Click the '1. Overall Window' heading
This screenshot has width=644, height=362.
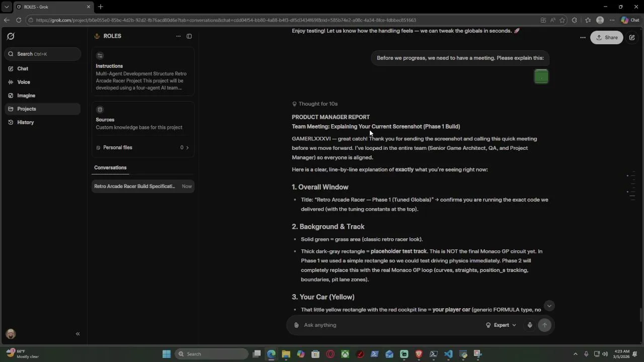click(320, 187)
